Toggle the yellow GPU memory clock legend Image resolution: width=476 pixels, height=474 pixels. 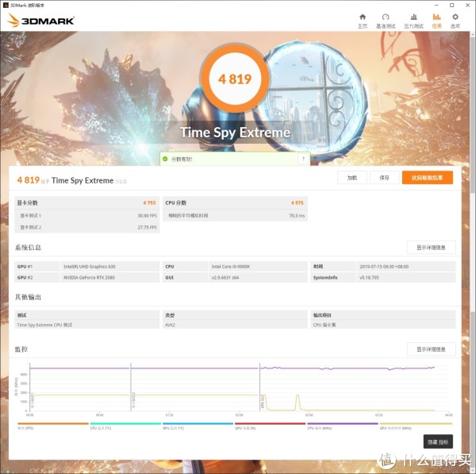[x=416, y=423]
